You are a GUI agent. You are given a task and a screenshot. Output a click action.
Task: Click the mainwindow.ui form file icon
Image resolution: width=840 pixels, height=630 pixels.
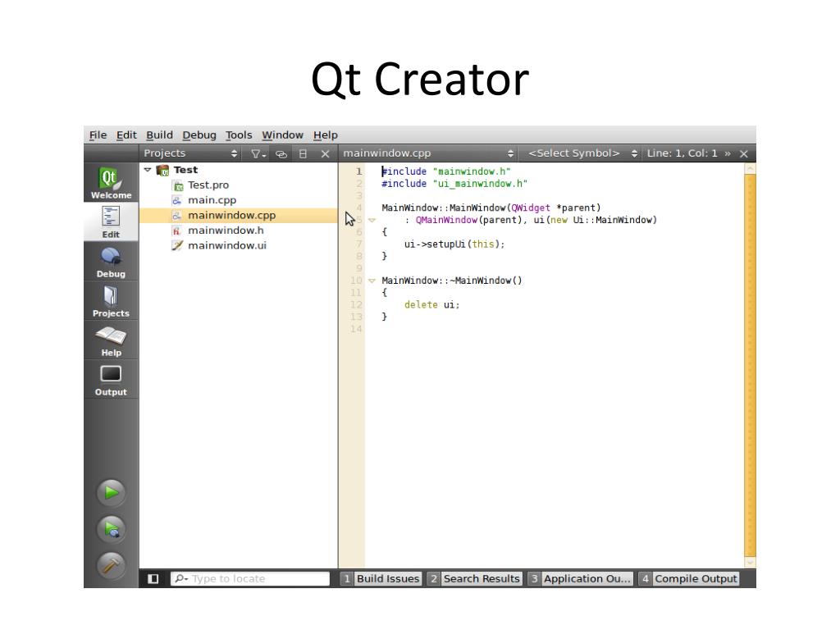(177, 245)
